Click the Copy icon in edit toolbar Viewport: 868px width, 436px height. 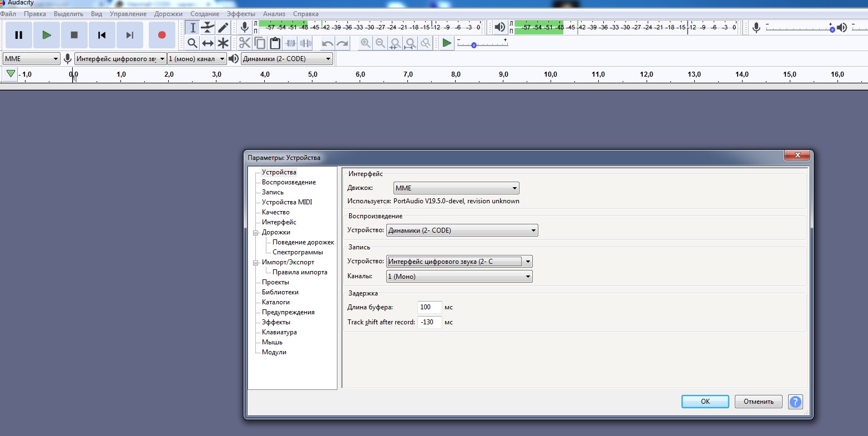260,43
